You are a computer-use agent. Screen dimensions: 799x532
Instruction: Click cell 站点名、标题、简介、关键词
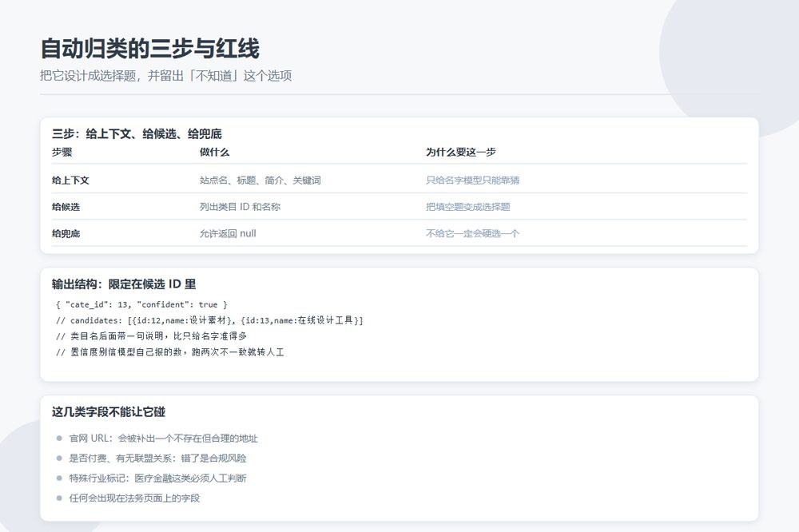point(260,180)
